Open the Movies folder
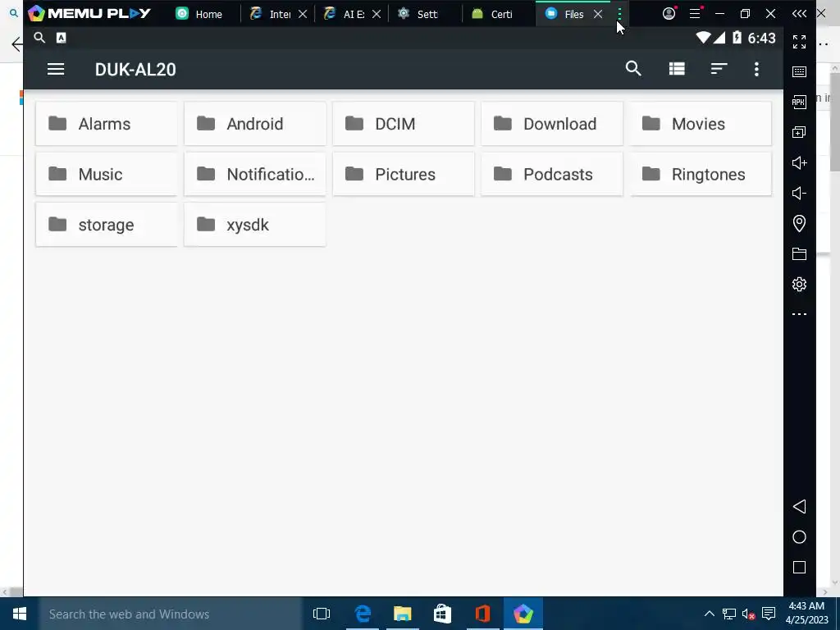This screenshot has width=840, height=630. tap(701, 124)
